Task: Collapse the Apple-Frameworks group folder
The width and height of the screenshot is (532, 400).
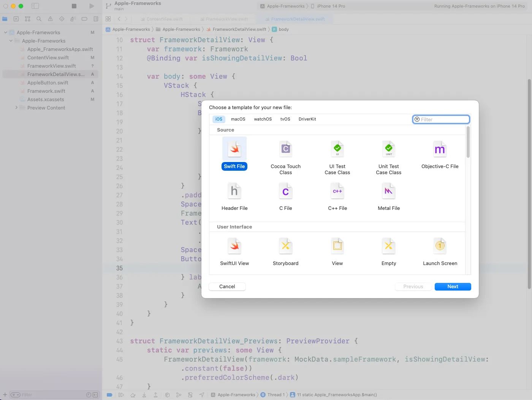Action: (x=11, y=41)
